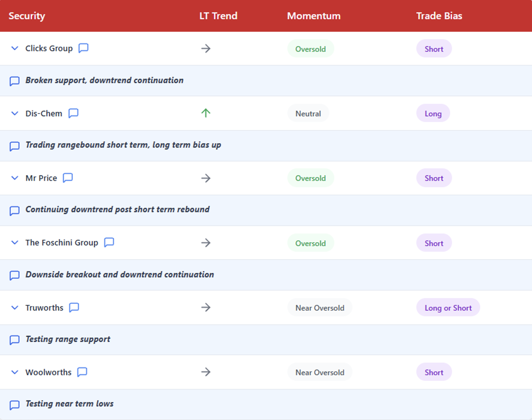
Task: Click the note 'Continuing downtrend post short term rebound'
Action: click(x=117, y=209)
